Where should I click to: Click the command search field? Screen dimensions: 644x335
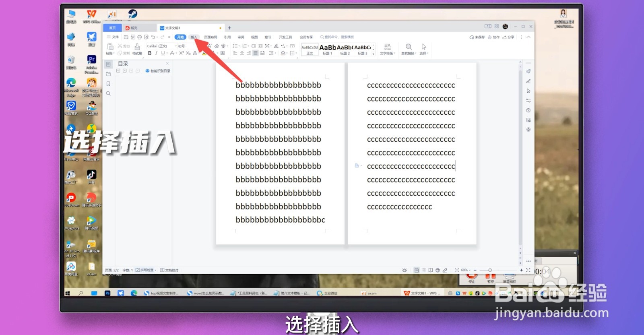pyautogui.click(x=337, y=37)
